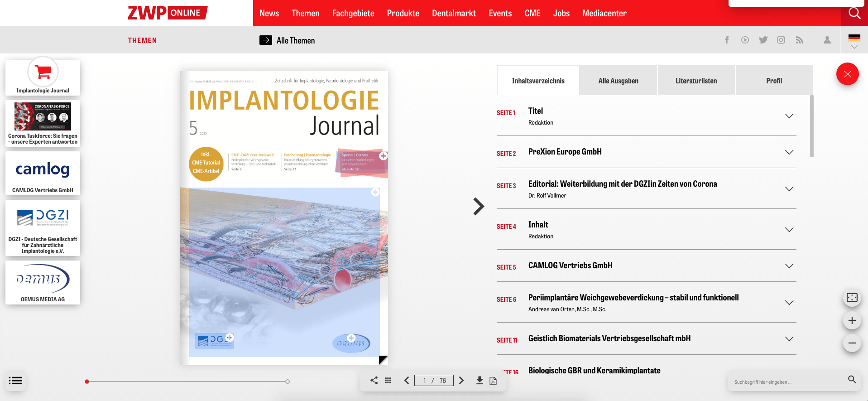Expand the Seite 5 CAMLOG Vertriebs GmbH entry
This screenshot has height=401, width=868.
(789, 266)
